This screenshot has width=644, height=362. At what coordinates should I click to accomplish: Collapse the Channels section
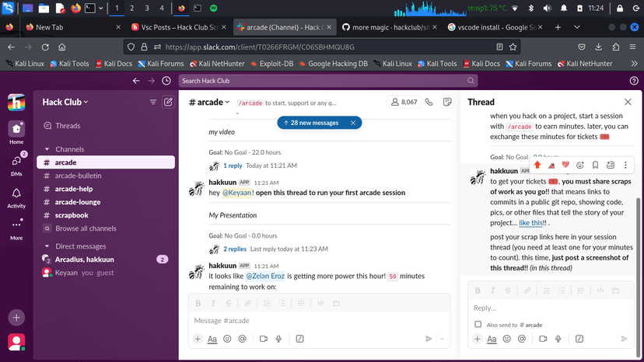tap(47, 149)
